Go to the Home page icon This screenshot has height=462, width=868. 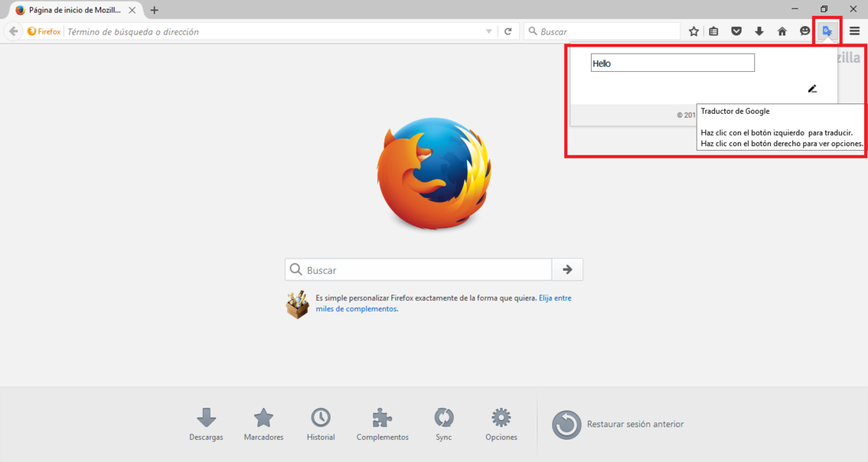782,32
